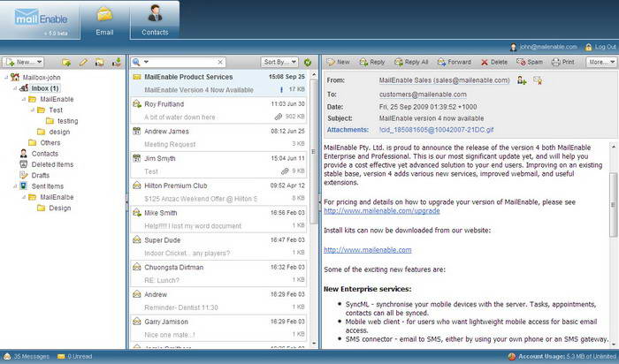Click the Log Out link
This screenshot has width=619, height=364.
pyautogui.click(x=600, y=47)
